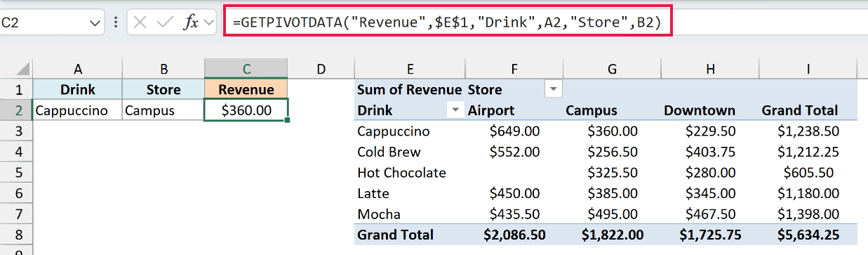The width and height of the screenshot is (868, 255).
Task: Click the Revenue header cell C1
Action: (x=246, y=90)
